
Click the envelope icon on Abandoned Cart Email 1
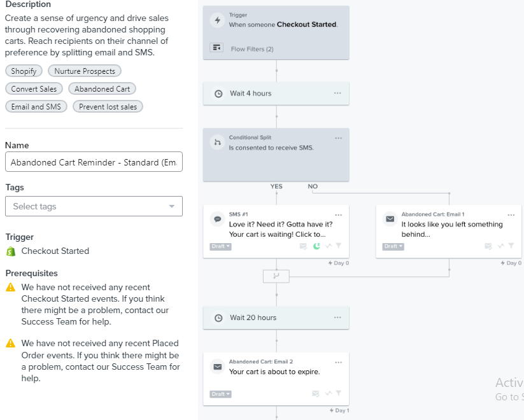(390, 219)
